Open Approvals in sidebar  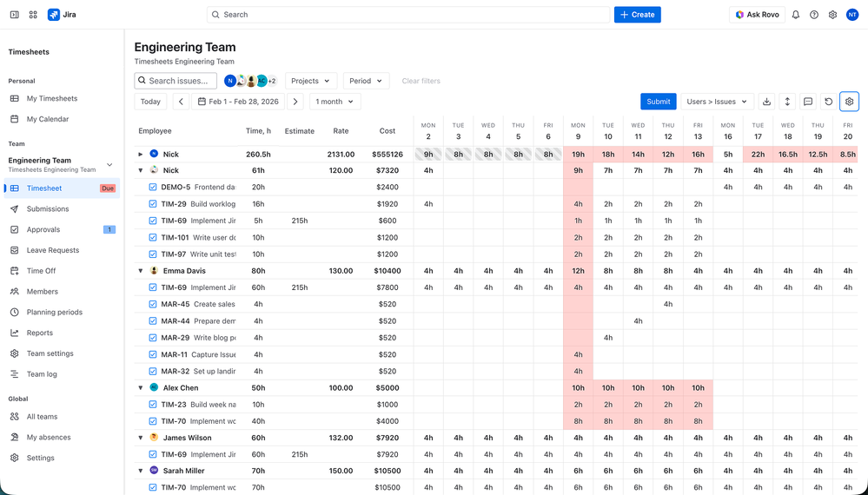pos(43,229)
